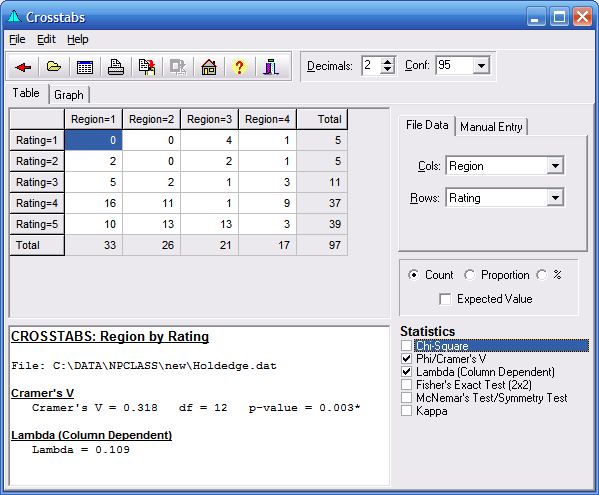Open a file with the folder icon
The image size is (599, 495).
click(x=53, y=67)
